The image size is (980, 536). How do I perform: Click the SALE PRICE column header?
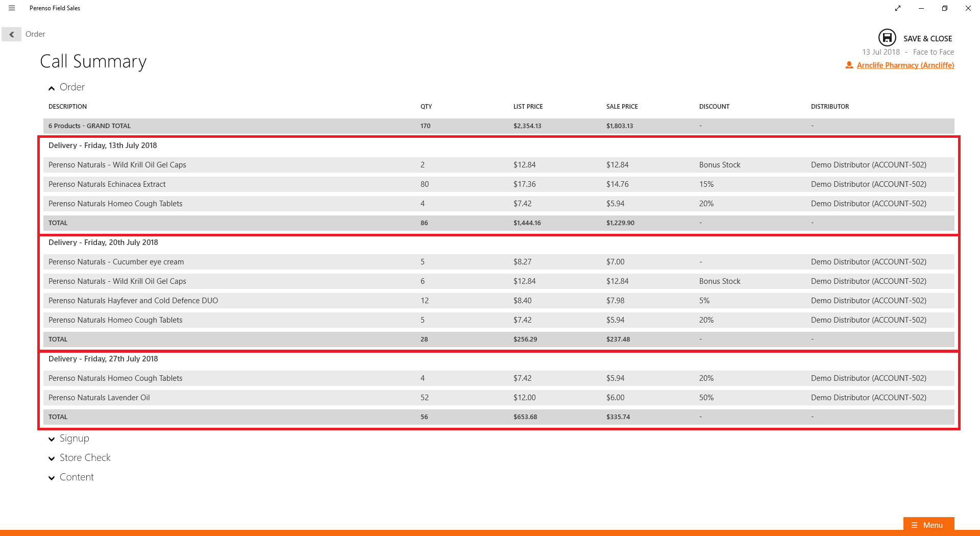[622, 107]
